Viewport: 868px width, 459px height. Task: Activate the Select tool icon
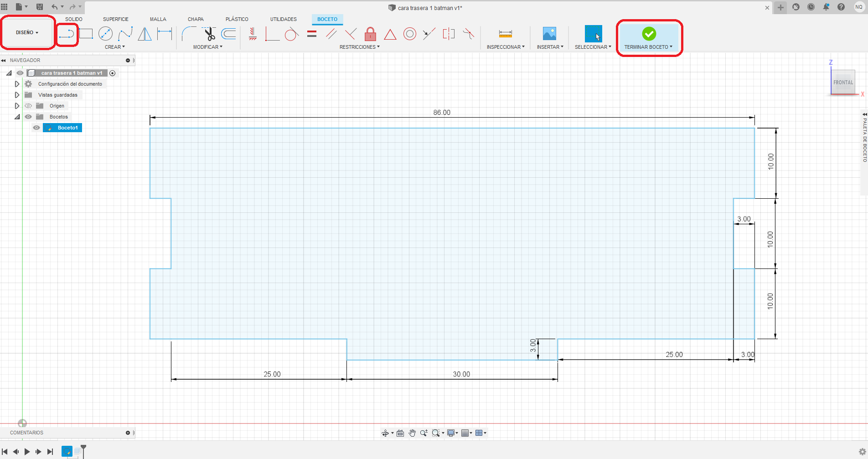594,34
